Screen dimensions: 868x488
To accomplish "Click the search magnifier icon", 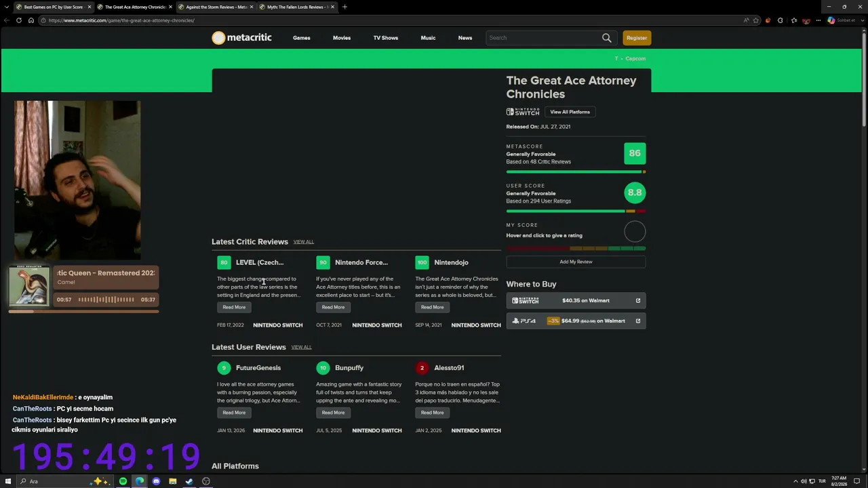I will point(606,38).
